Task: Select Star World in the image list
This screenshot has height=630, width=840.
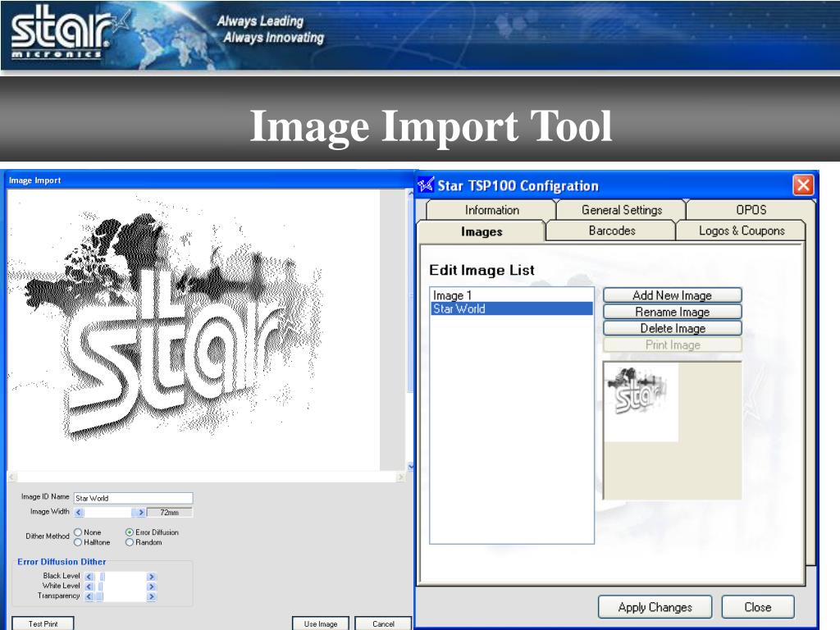Action: [x=512, y=308]
